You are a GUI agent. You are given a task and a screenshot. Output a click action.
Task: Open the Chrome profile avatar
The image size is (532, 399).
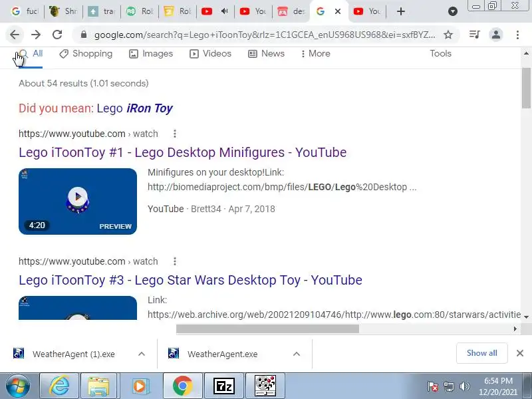[496, 35]
